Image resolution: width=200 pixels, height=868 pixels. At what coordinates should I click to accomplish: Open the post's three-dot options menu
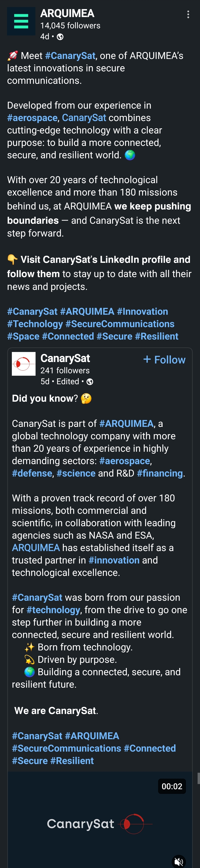(x=188, y=14)
